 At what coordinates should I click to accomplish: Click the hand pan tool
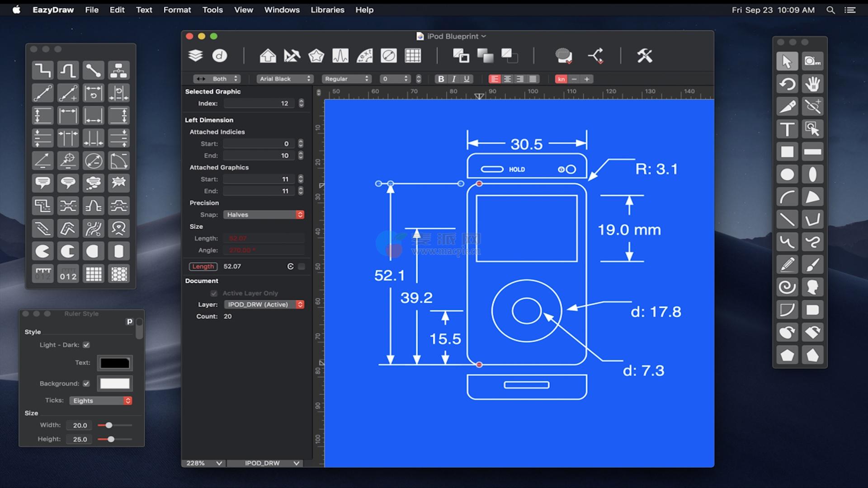(x=812, y=84)
